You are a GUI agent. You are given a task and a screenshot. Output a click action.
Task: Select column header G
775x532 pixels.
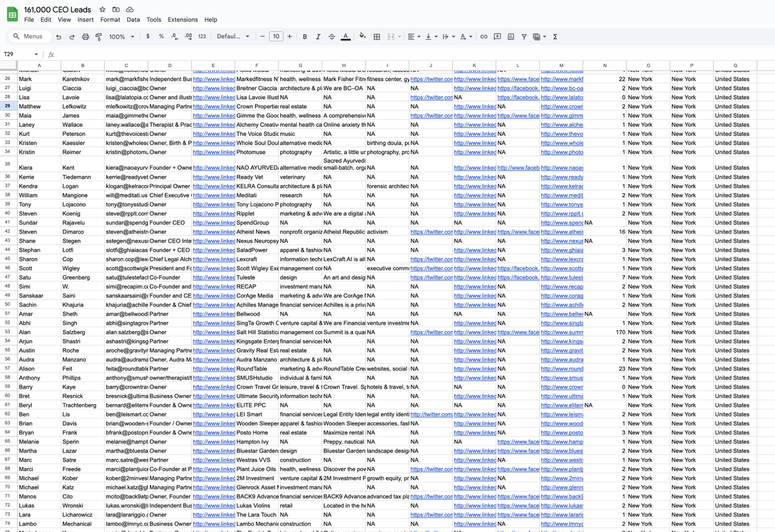tap(300, 65)
